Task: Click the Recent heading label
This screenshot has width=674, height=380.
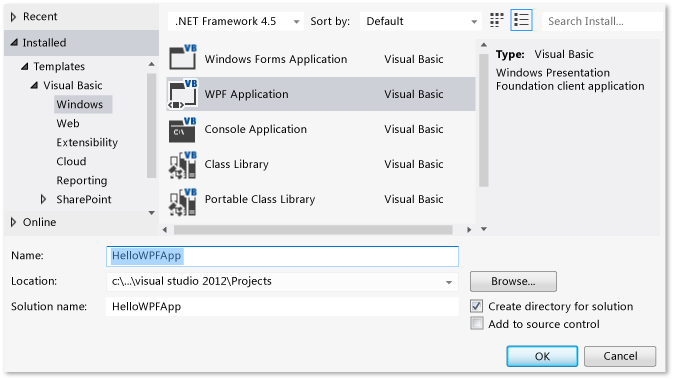Action: coord(40,16)
